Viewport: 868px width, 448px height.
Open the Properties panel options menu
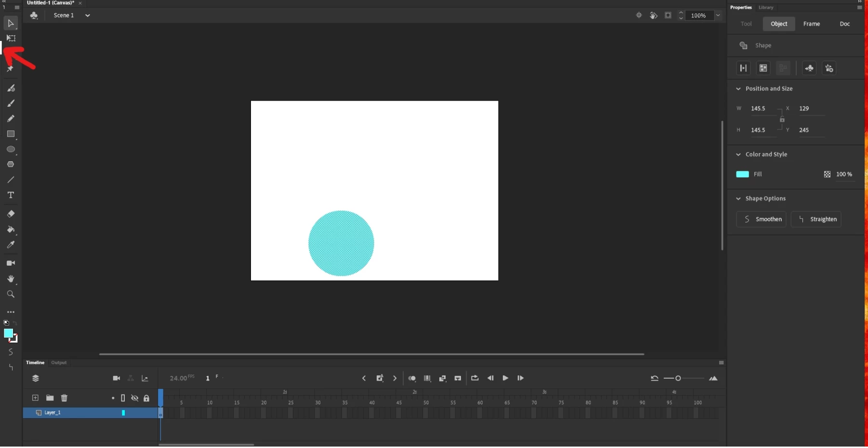[859, 8]
